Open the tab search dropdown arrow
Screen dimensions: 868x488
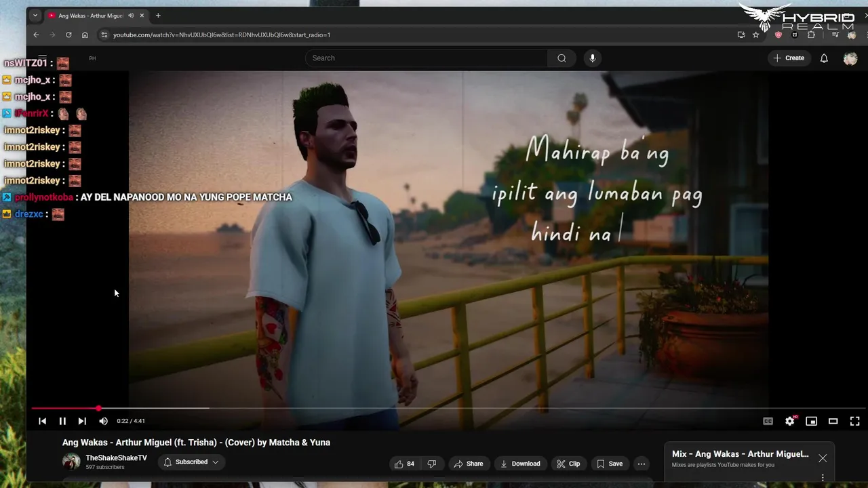(35, 16)
